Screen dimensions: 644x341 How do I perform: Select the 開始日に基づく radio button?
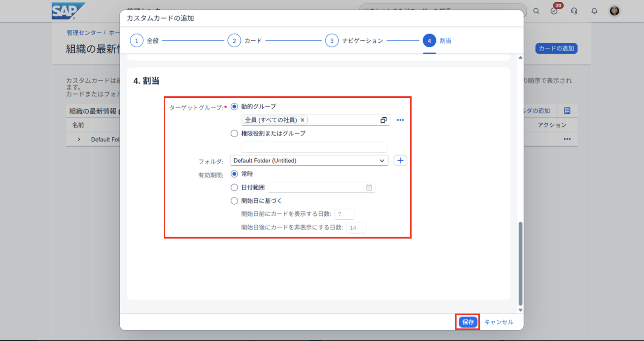pyautogui.click(x=234, y=201)
